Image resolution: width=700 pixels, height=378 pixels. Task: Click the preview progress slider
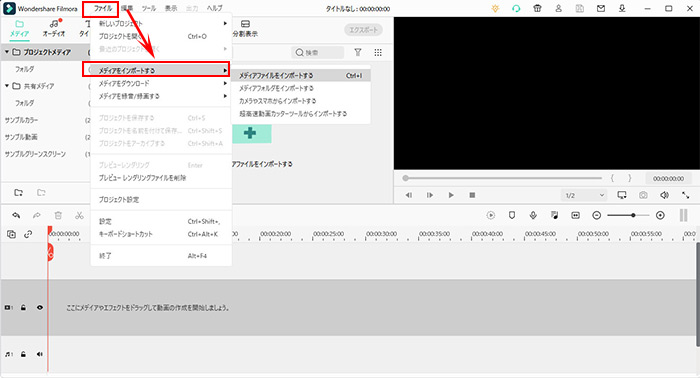click(502, 178)
